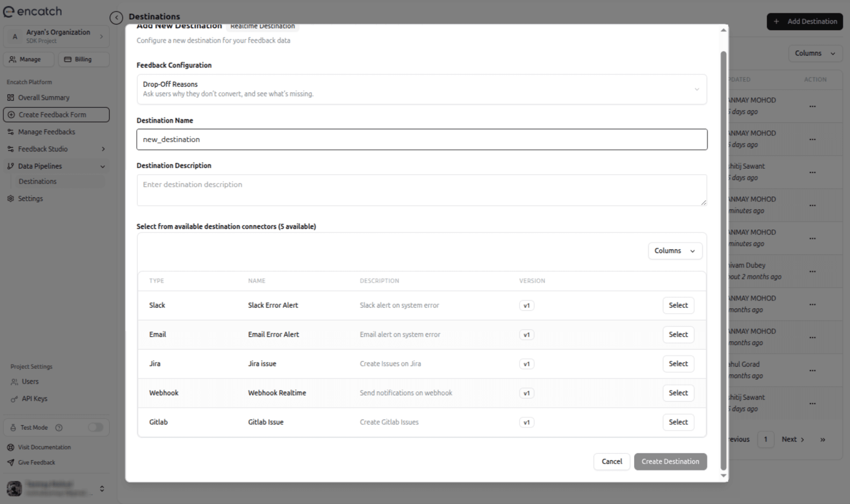Open Destinations under Data Pipelines
850x504 pixels.
pos(37,181)
